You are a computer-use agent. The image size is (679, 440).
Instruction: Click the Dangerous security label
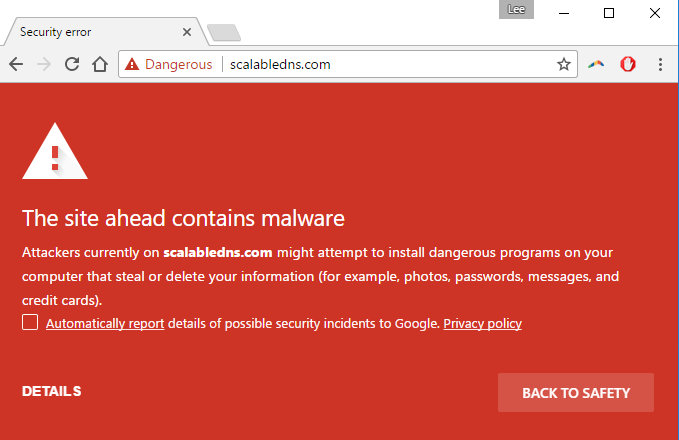[x=178, y=65]
